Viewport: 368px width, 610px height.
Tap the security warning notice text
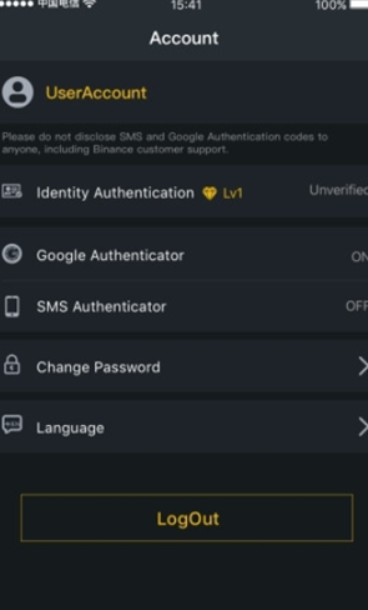coord(165,143)
